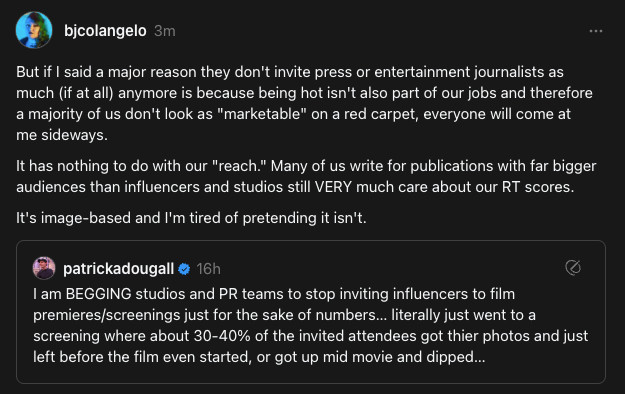This screenshot has height=394, width=625.
Task: Click patrickadougall's small profile picture
Action: click(44, 268)
